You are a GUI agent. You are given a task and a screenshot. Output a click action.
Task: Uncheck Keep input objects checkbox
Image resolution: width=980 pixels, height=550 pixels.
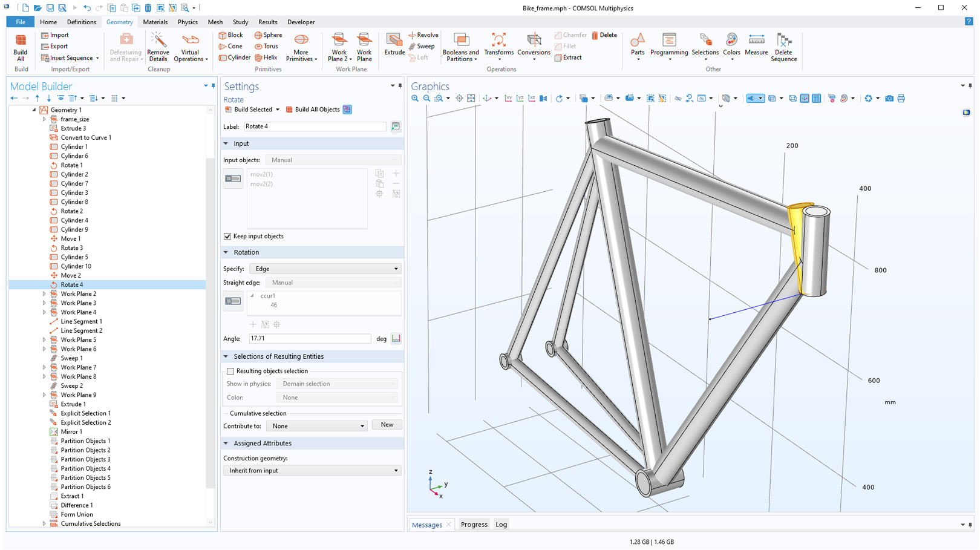[227, 237]
